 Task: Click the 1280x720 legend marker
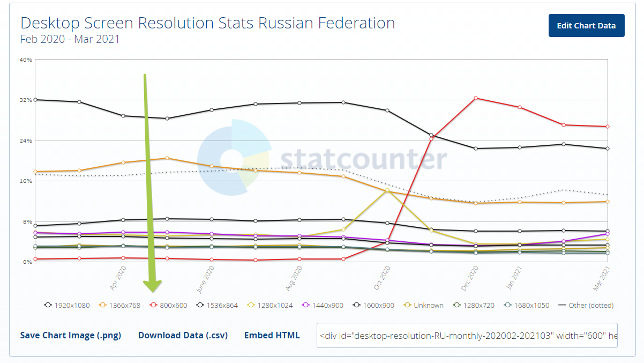[457, 305]
